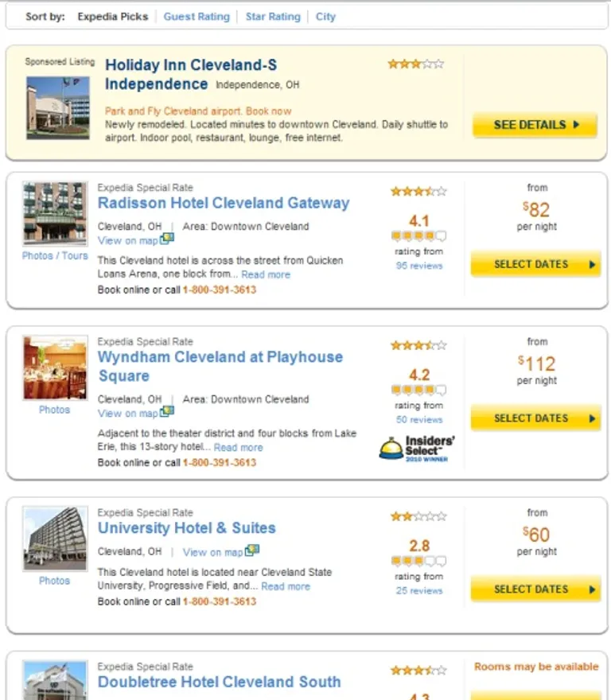Select dates for University Hotel & Suites
611x700 pixels.
(x=535, y=589)
